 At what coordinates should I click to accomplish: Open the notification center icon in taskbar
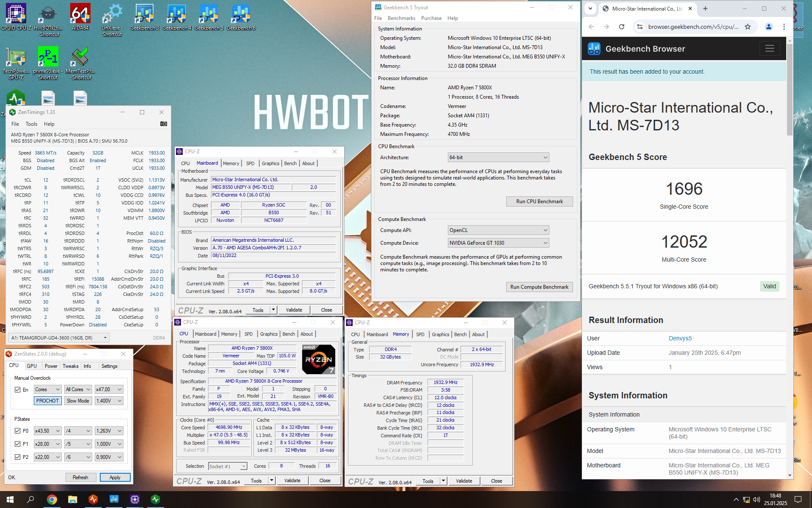pyautogui.click(x=798, y=500)
